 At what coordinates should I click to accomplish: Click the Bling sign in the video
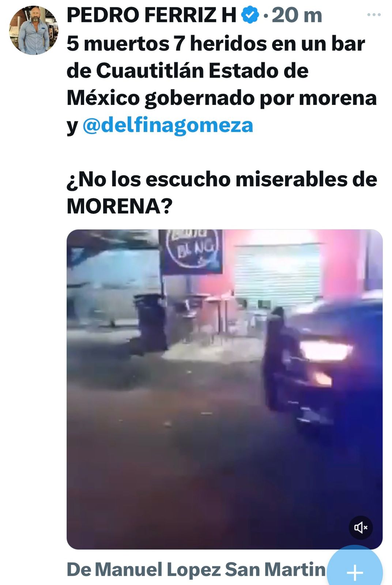[191, 252]
